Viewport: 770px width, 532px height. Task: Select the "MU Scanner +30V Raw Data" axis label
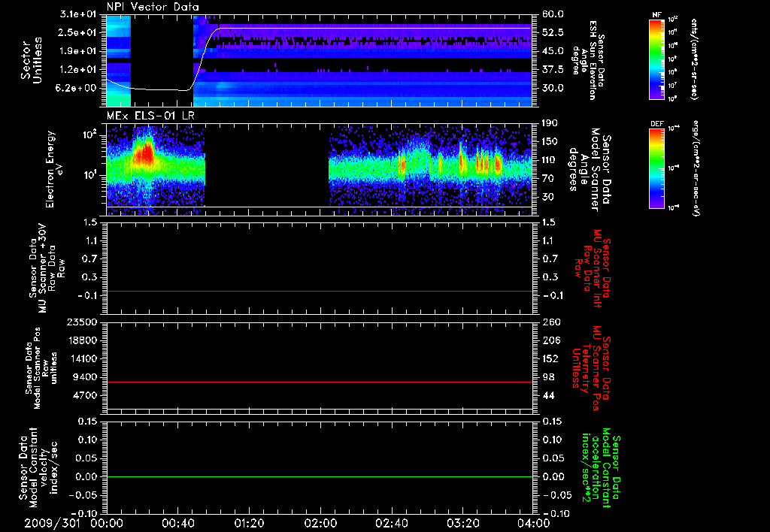47,268
